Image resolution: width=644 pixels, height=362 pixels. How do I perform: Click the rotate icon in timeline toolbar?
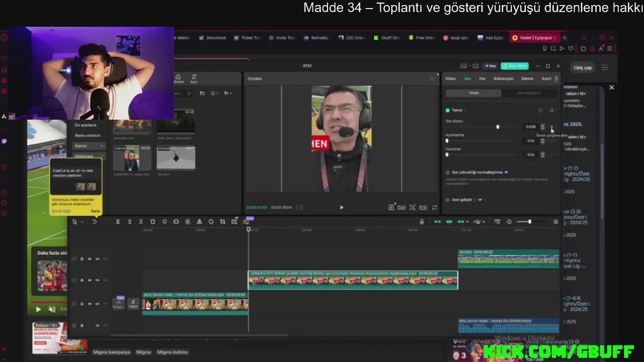click(x=211, y=222)
